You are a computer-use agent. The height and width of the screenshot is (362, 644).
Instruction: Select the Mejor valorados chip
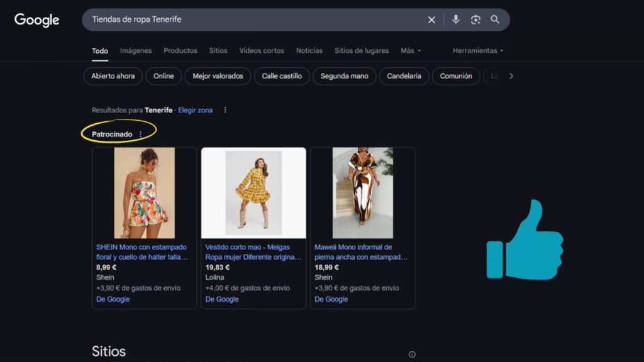218,76
